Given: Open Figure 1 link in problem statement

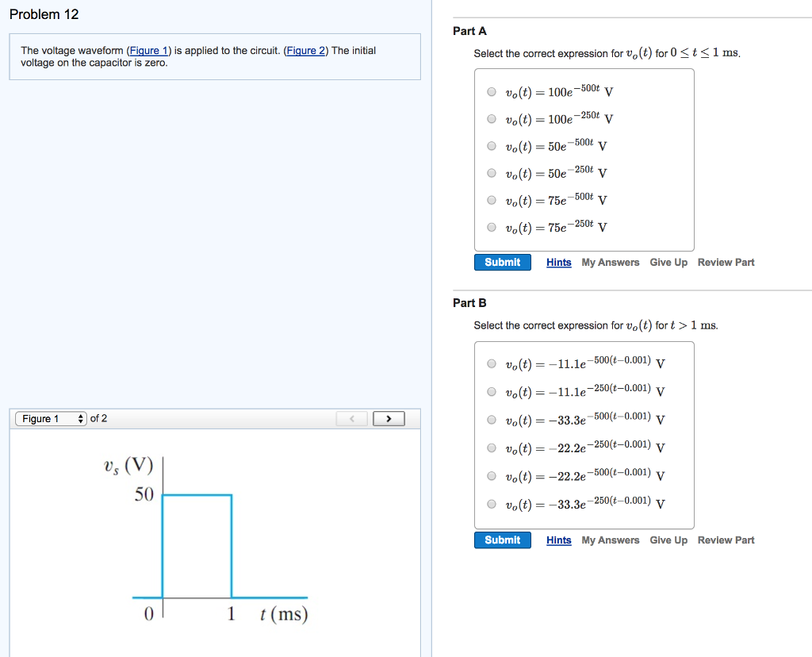Looking at the screenshot, I should coord(149,51).
